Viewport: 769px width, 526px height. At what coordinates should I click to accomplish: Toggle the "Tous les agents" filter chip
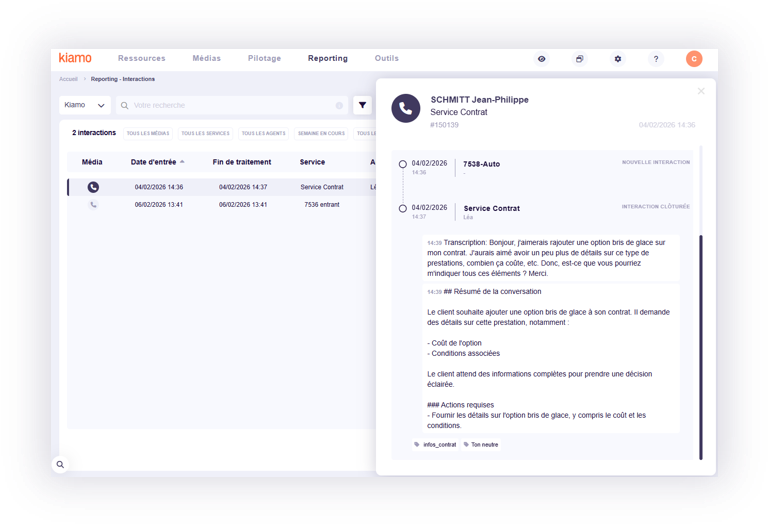pos(263,133)
